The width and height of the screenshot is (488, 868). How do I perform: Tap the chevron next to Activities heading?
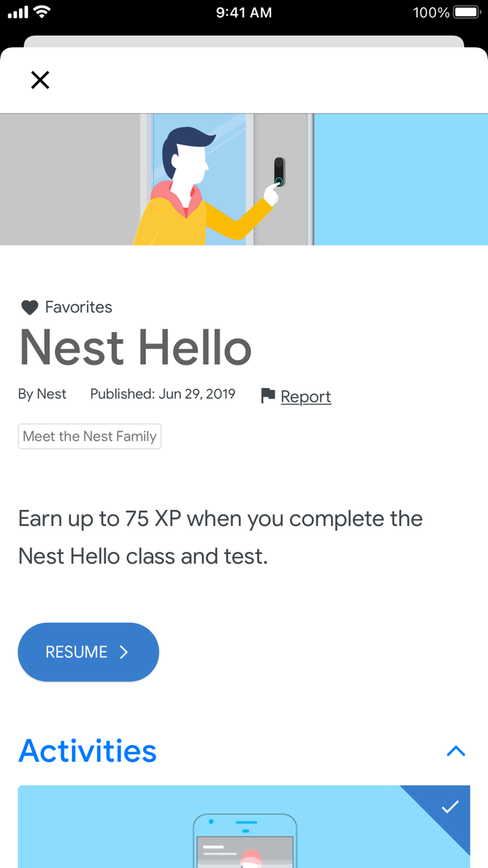click(x=456, y=751)
